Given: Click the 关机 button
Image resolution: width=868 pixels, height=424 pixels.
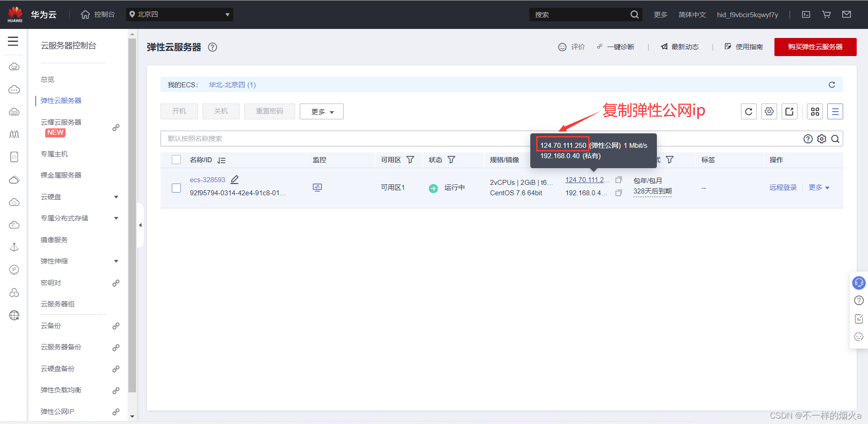Looking at the screenshot, I should [221, 111].
